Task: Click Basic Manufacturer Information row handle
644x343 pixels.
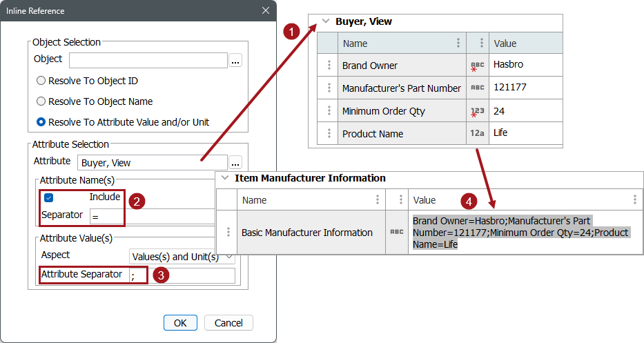Action: point(227,233)
